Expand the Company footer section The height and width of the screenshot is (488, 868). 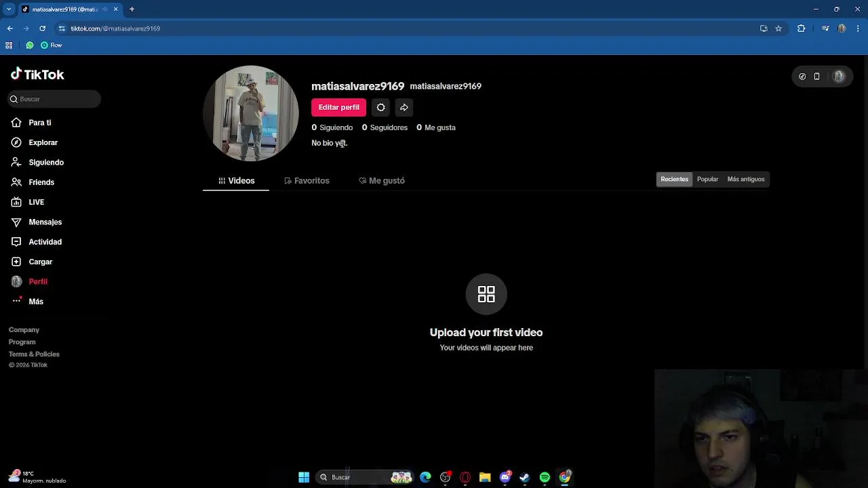click(x=24, y=330)
